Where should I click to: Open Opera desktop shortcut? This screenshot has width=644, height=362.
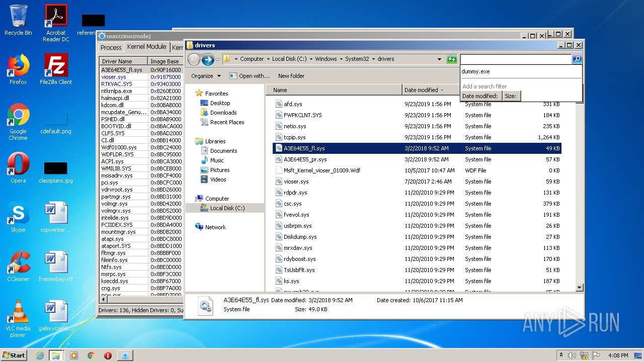click(18, 168)
